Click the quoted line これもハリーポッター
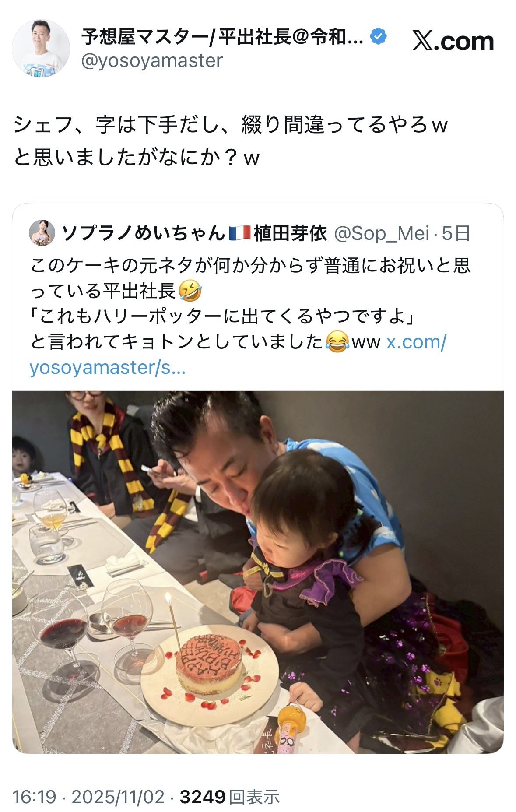 (x=222, y=316)
